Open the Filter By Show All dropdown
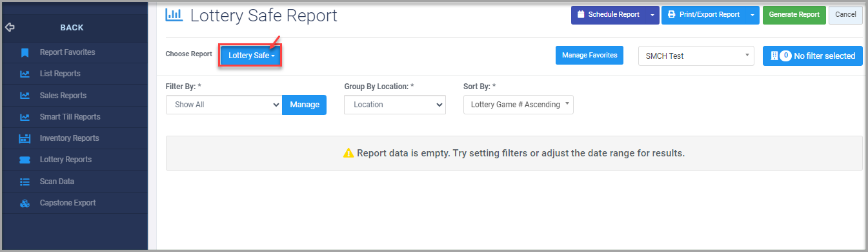This screenshot has width=868, height=252. [x=224, y=105]
